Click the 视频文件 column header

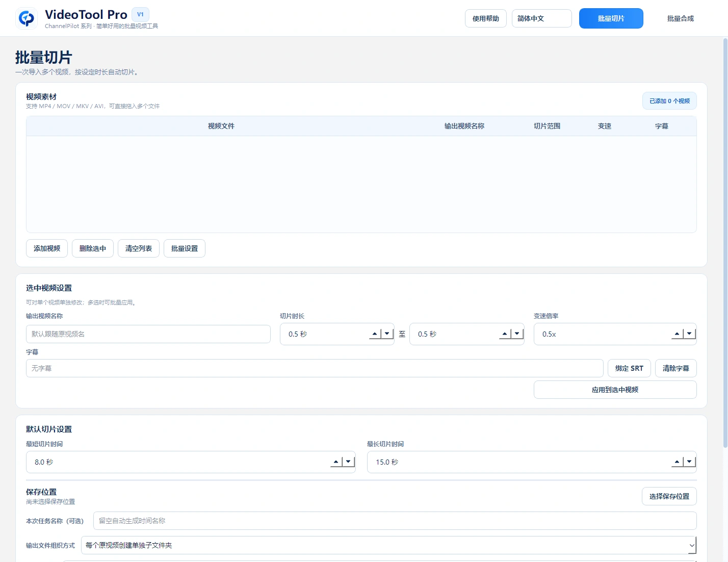[x=221, y=126]
